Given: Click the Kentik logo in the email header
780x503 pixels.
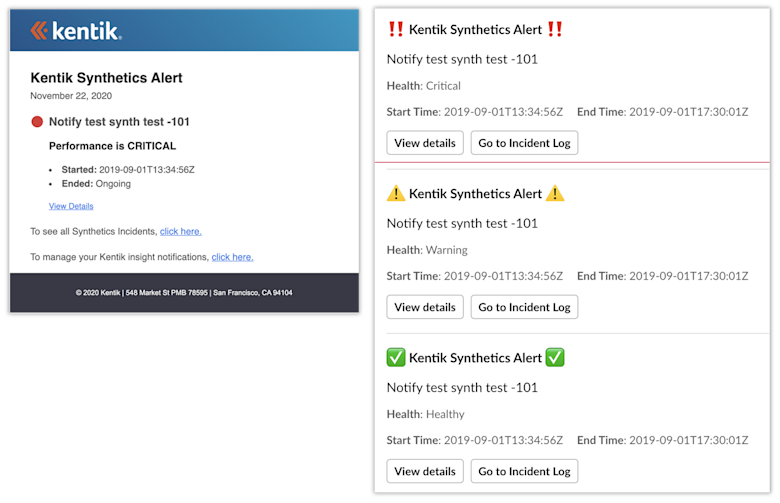Looking at the screenshot, I should (76, 31).
